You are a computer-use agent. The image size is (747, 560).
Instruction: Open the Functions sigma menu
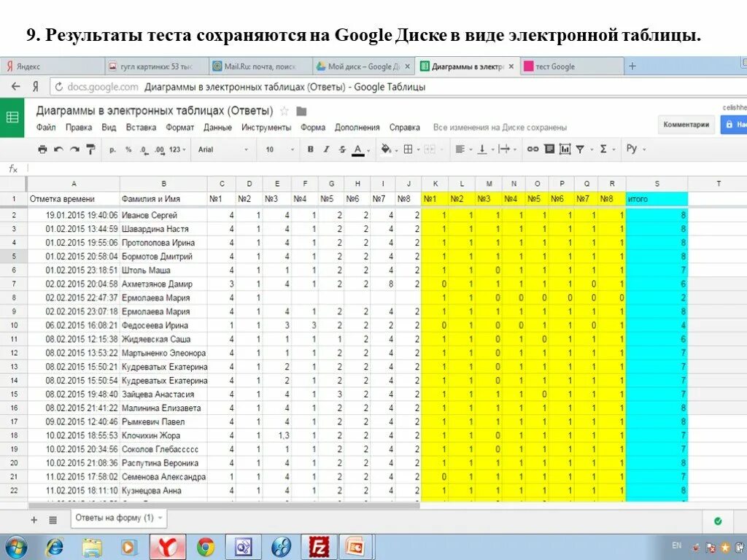click(607, 149)
